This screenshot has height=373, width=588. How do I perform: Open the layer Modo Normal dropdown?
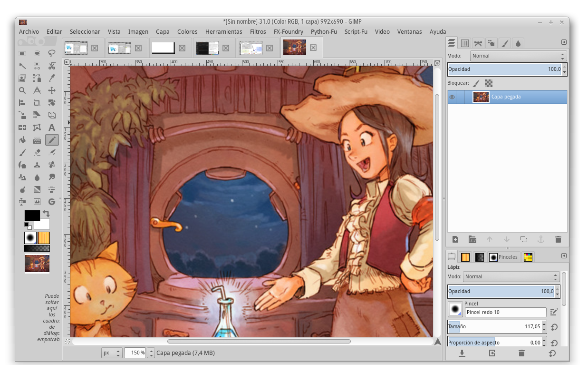coord(519,56)
